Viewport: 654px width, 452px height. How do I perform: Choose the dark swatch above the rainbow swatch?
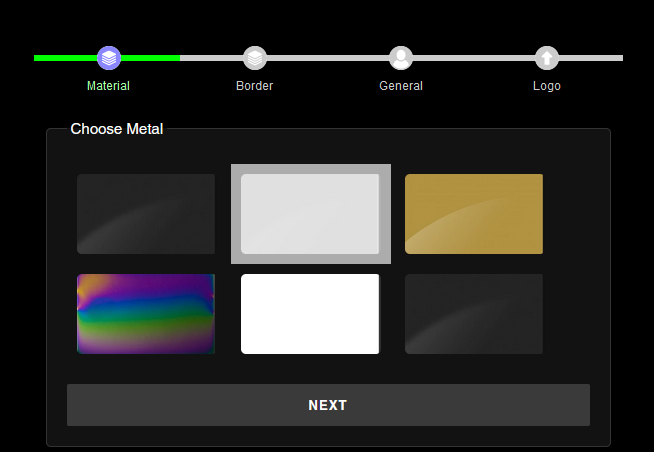146,214
